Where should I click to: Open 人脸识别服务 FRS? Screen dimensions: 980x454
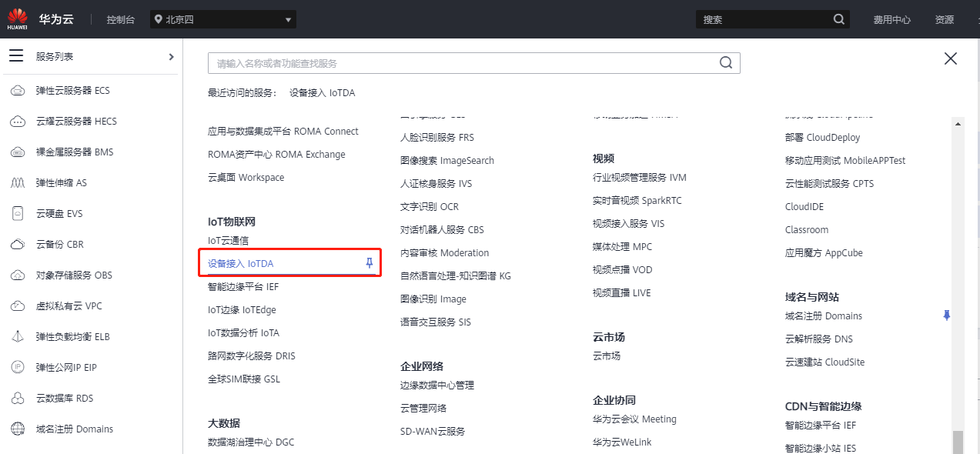coord(437,137)
